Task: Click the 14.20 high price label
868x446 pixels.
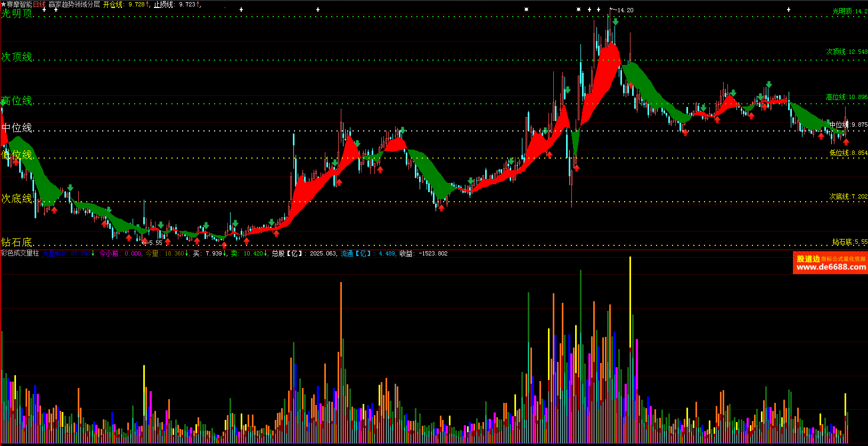Action: coord(625,10)
